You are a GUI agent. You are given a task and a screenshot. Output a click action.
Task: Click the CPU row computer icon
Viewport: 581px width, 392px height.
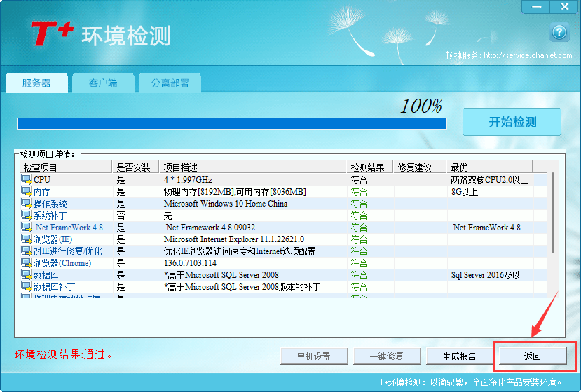point(27,179)
